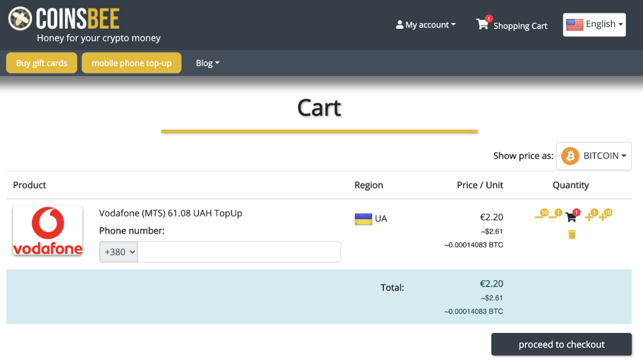Click the Ukraine flag region icon
The image size is (643, 364).
point(363,218)
